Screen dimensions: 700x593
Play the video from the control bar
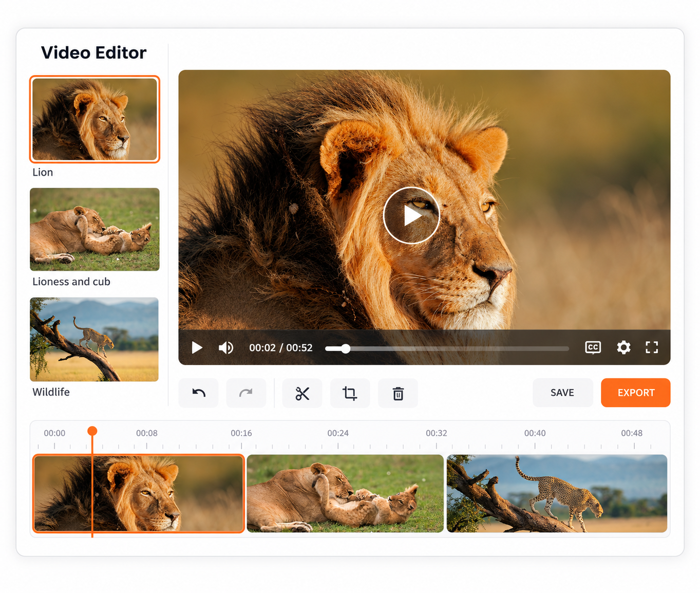point(197,348)
